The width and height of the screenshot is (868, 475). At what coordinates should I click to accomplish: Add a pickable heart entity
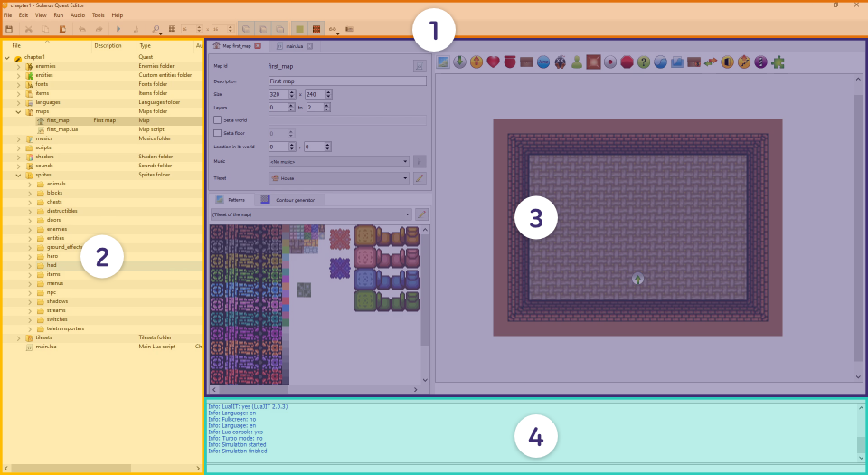point(494,62)
